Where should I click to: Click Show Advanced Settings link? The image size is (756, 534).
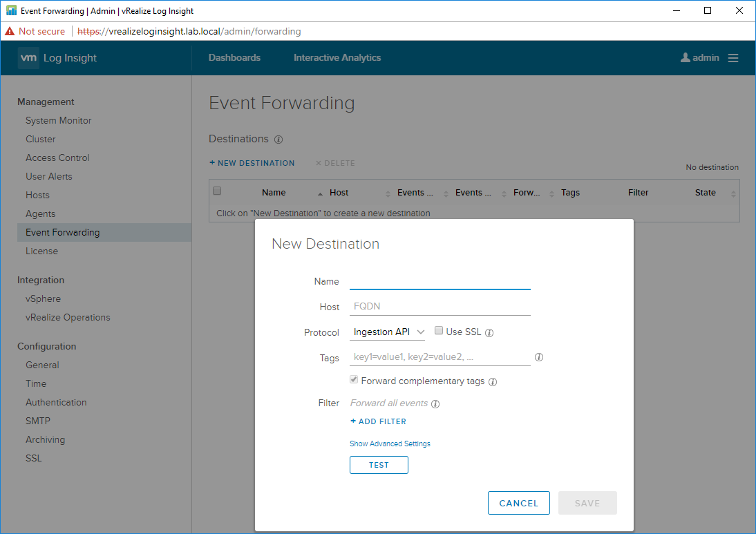click(x=390, y=444)
